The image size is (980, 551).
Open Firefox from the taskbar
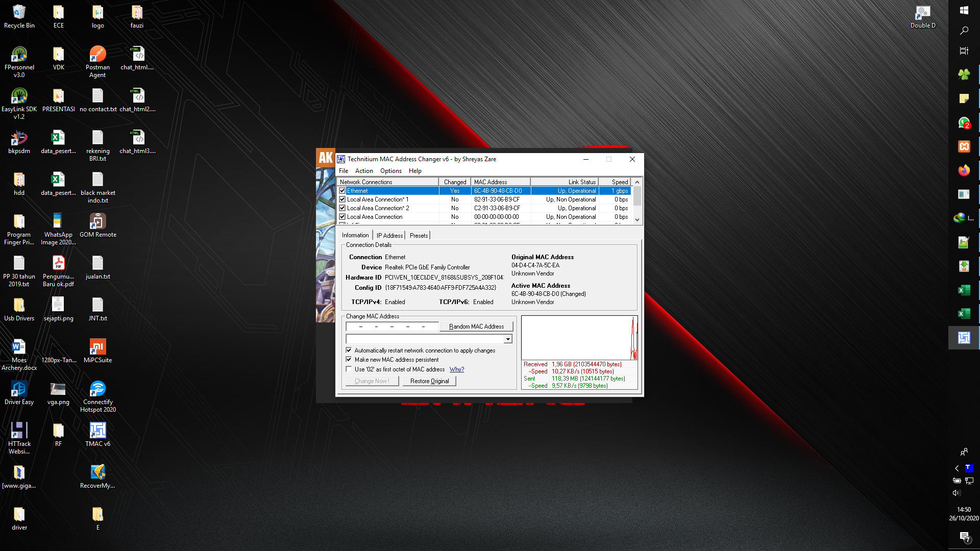coord(964,170)
